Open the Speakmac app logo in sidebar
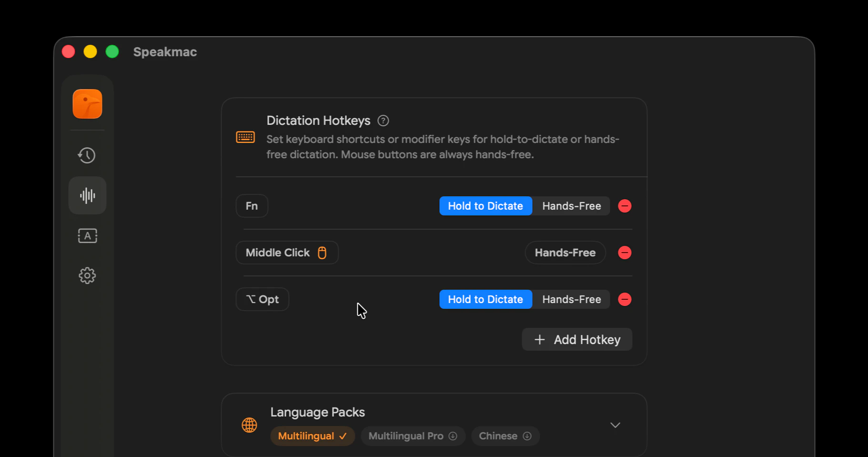 pyautogui.click(x=87, y=104)
